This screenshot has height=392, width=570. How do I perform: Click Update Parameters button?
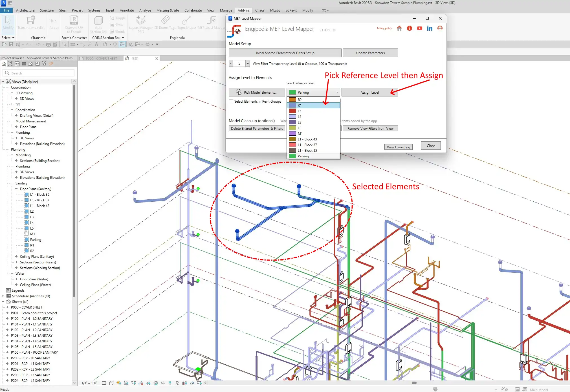[370, 53]
